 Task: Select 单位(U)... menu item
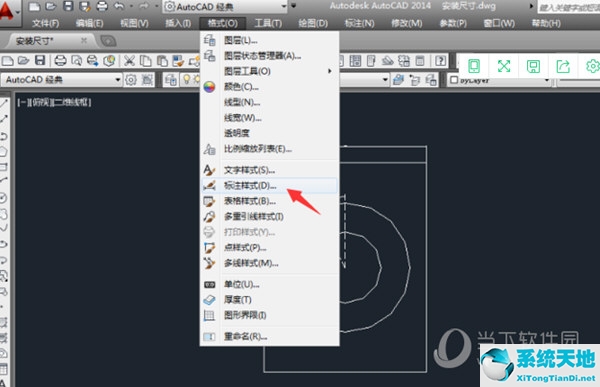(x=269, y=284)
